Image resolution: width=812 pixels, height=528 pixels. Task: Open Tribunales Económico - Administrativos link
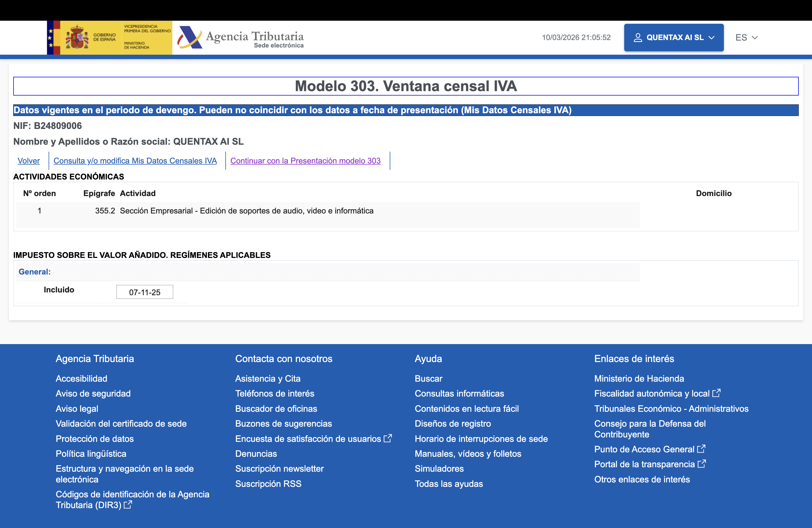[x=671, y=408]
